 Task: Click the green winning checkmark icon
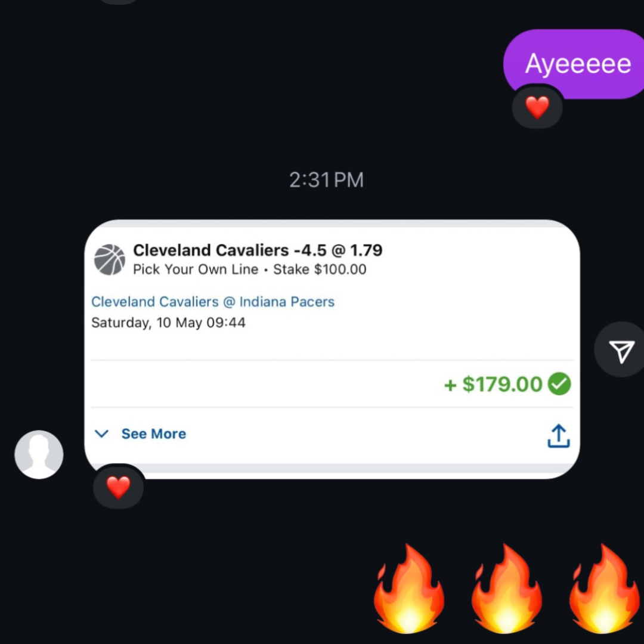[x=559, y=384]
